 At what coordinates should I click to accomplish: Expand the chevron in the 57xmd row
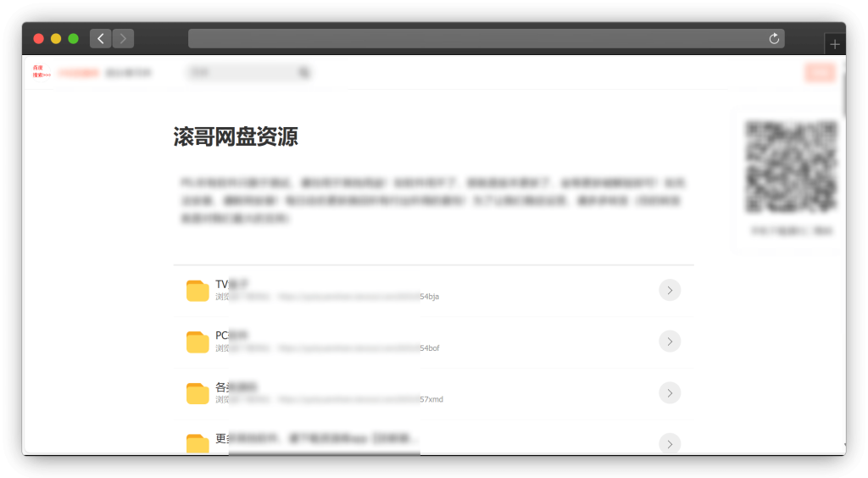[670, 393]
